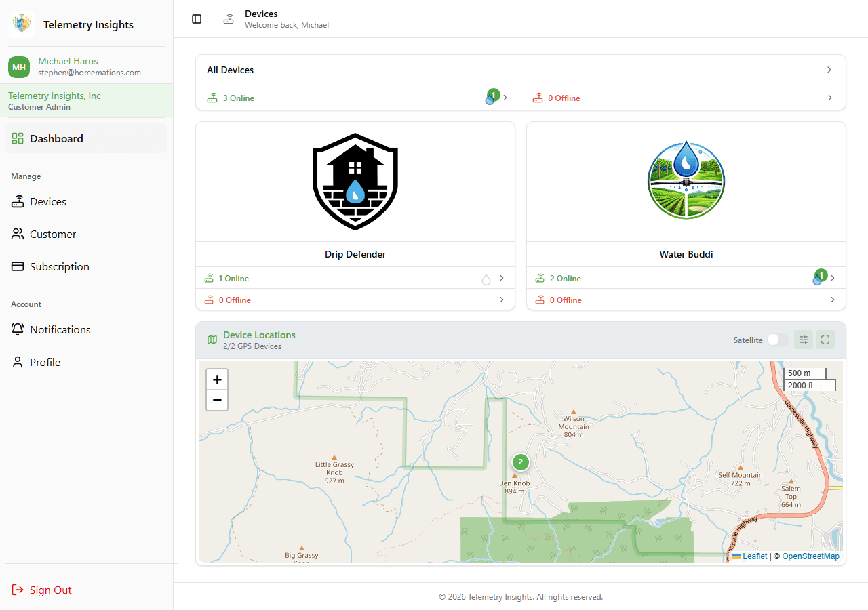Select the Telemetry Insights, Inc account entry

pos(87,100)
